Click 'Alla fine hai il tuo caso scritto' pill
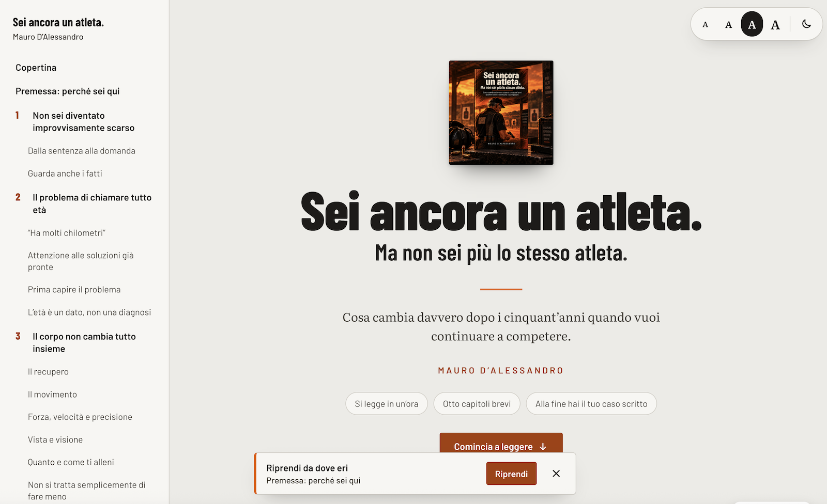 pyautogui.click(x=591, y=404)
